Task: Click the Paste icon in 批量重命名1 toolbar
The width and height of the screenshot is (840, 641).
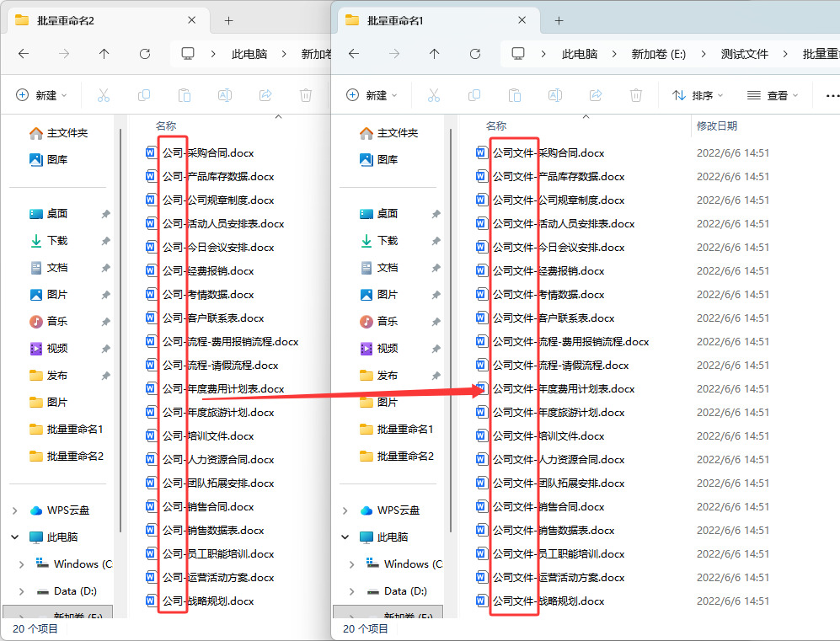Action: click(514, 95)
